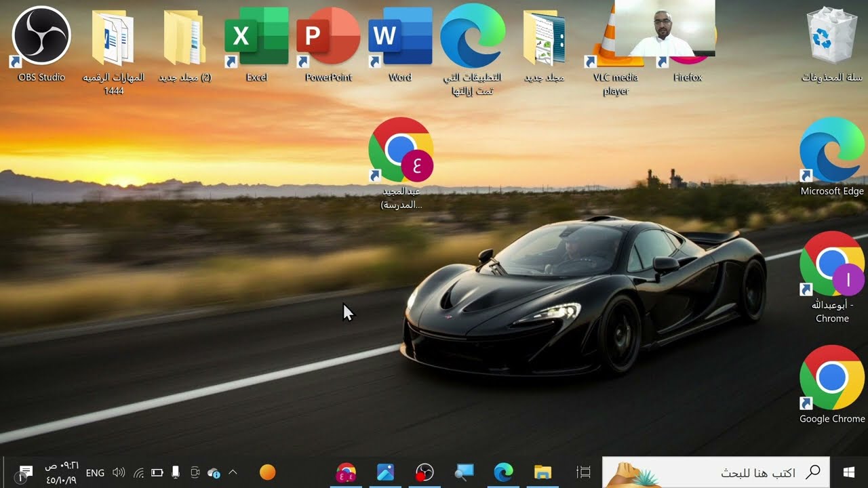The height and width of the screenshot is (488, 868).
Task: Open the Microsoft Edge desktop shortcut
Action: 832,157
